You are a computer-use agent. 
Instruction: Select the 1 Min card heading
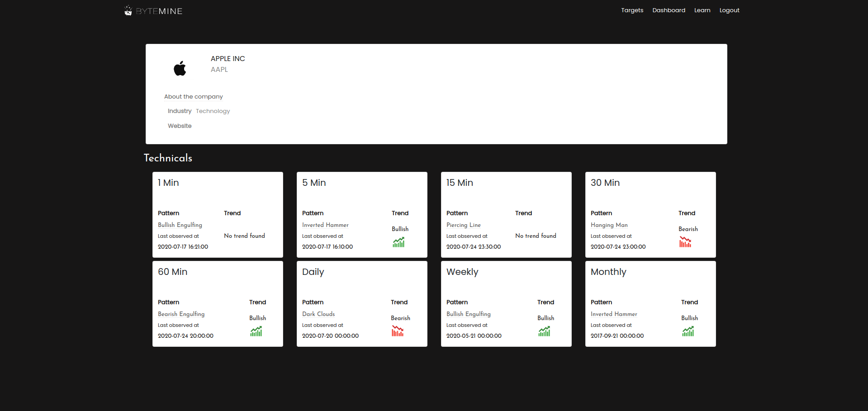pos(168,183)
